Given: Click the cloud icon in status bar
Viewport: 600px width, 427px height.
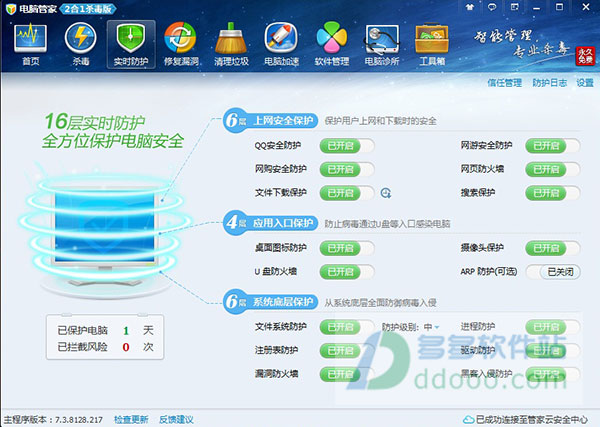Looking at the screenshot, I should tap(468, 419).
